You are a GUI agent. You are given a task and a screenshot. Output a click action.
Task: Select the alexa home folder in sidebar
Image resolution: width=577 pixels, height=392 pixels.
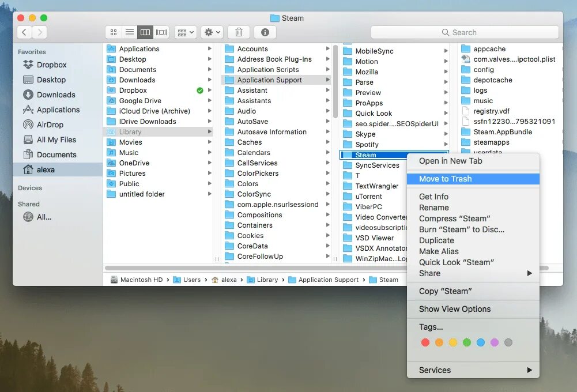(x=58, y=169)
